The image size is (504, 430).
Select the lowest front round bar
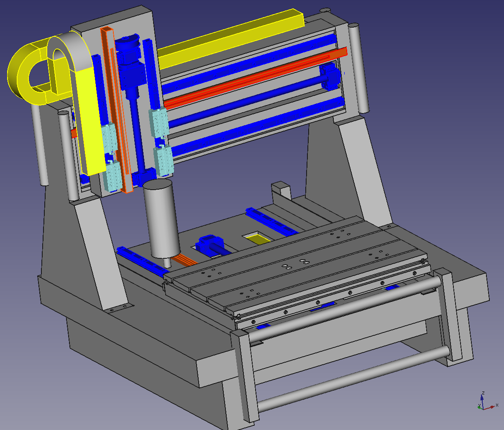tap(353, 379)
